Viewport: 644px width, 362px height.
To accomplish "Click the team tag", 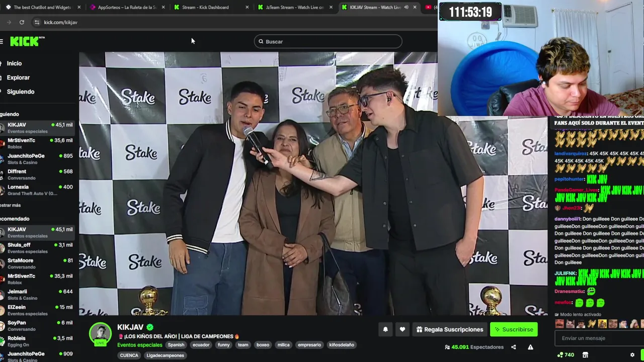I will coord(243,345).
